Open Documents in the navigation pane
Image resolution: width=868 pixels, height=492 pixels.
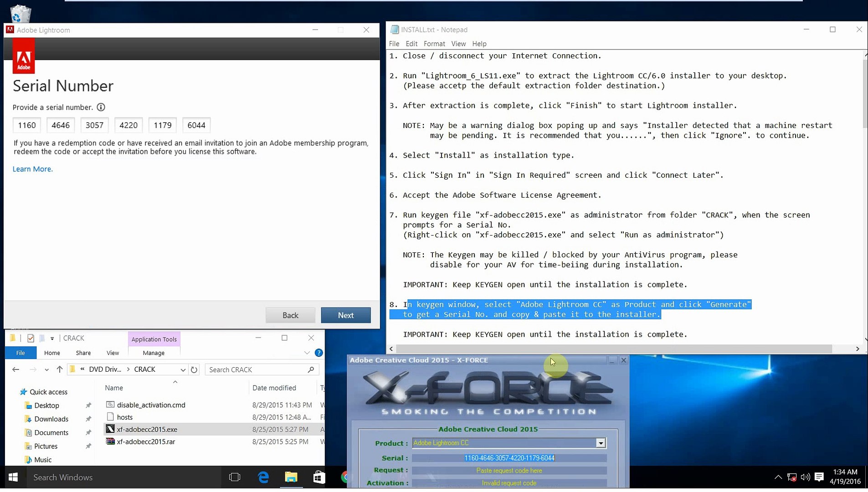coord(51,433)
